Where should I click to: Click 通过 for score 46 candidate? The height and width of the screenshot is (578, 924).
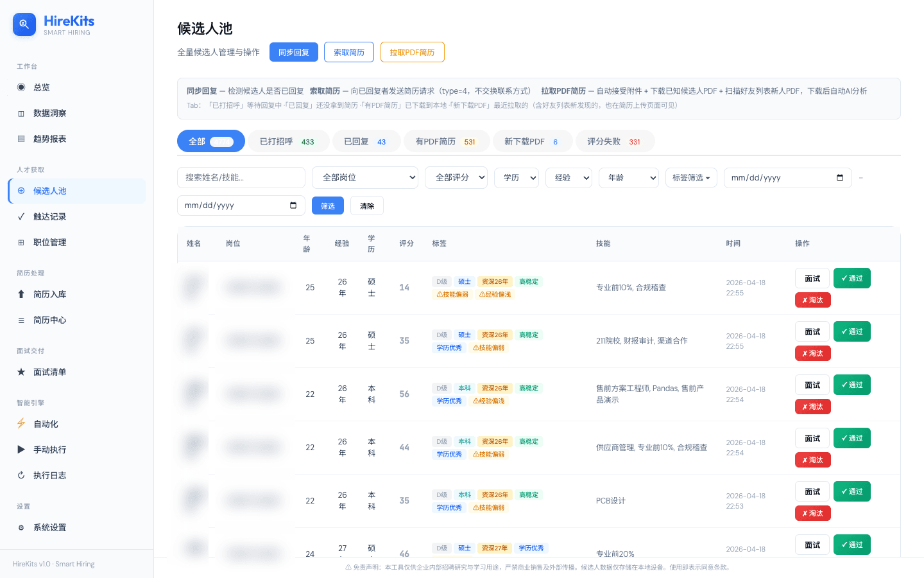pos(852,545)
